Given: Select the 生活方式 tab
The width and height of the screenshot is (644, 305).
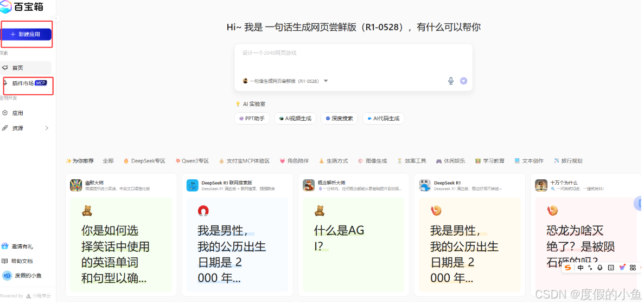Looking at the screenshot, I should click(x=334, y=161).
